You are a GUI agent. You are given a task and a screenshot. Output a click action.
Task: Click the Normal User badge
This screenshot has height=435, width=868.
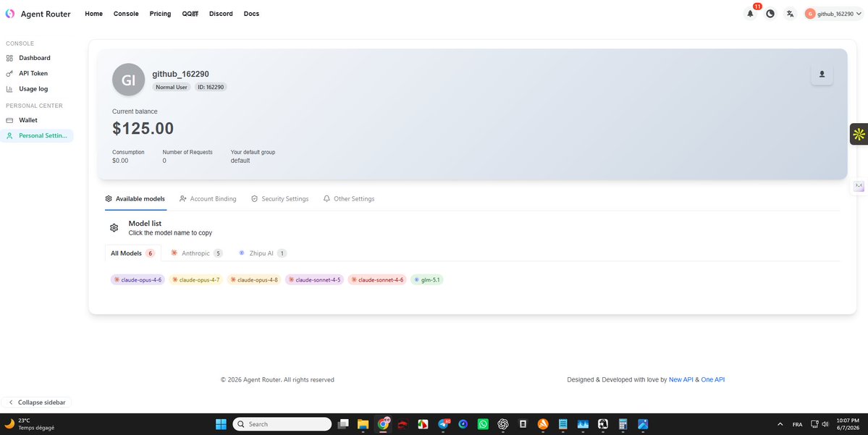[x=171, y=87]
